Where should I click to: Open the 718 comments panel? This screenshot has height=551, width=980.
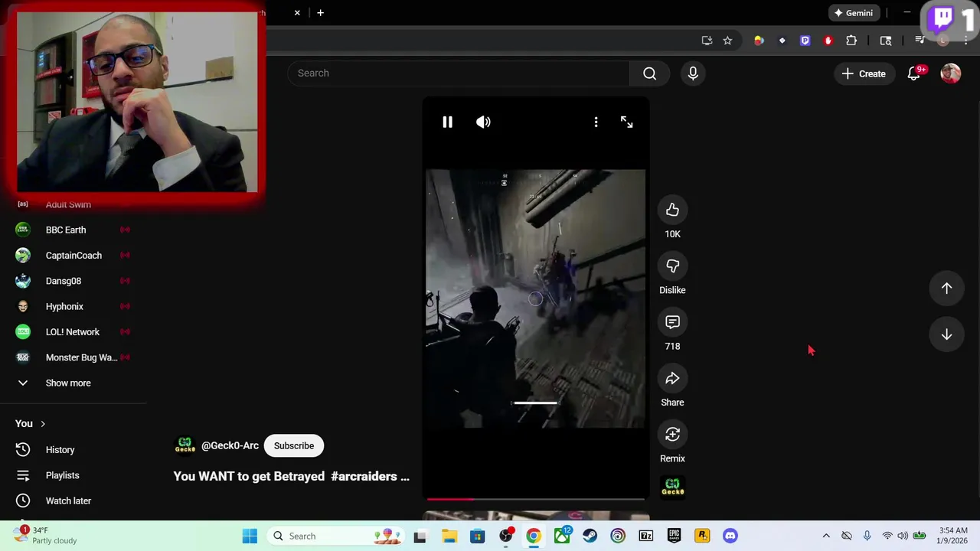(x=672, y=322)
